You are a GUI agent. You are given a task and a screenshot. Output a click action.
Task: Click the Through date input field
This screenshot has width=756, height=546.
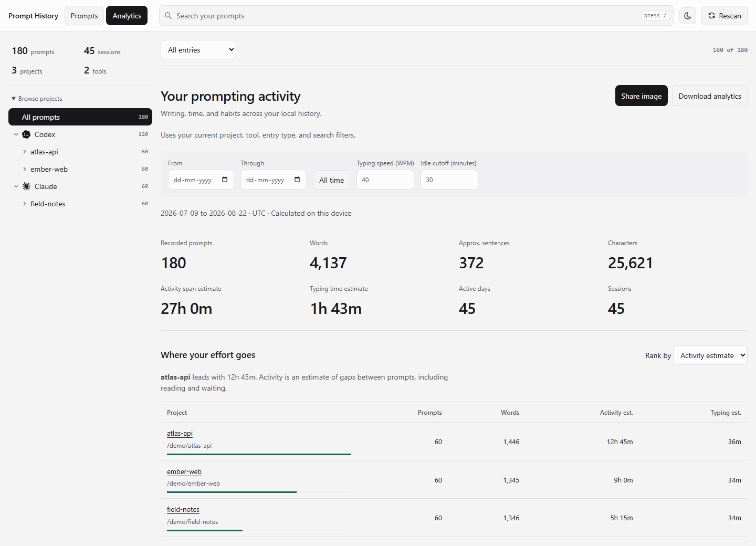coord(274,180)
